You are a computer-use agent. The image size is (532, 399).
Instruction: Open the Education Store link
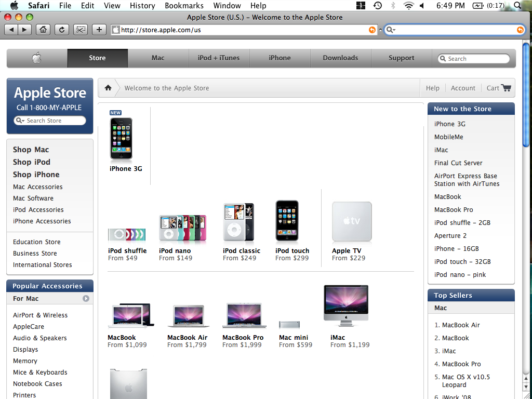tap(37, 242)
